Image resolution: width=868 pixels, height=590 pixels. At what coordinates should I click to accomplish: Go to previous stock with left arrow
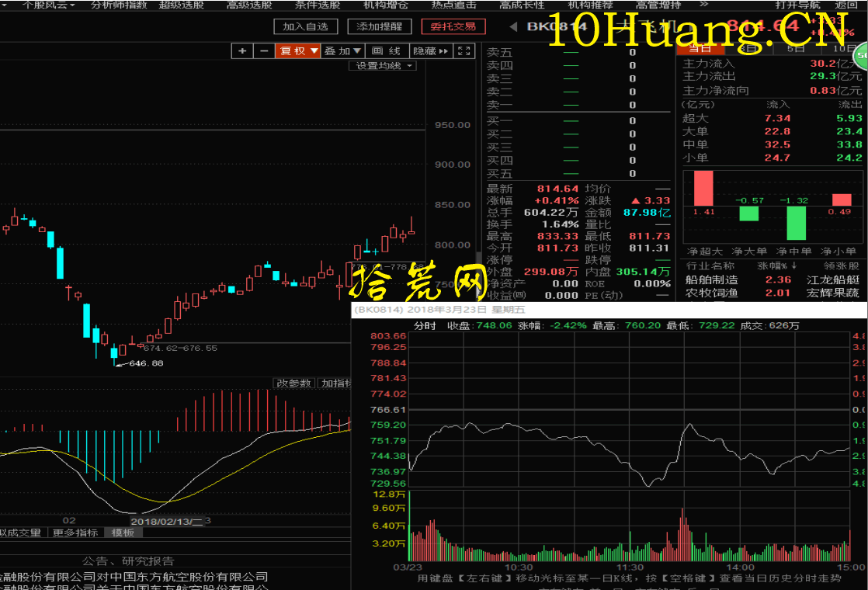(513, 26)
